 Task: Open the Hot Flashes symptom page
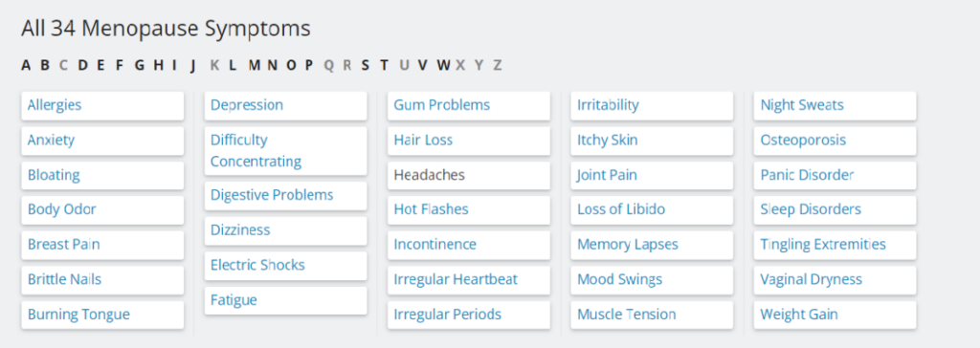click(x=469, y=209)
